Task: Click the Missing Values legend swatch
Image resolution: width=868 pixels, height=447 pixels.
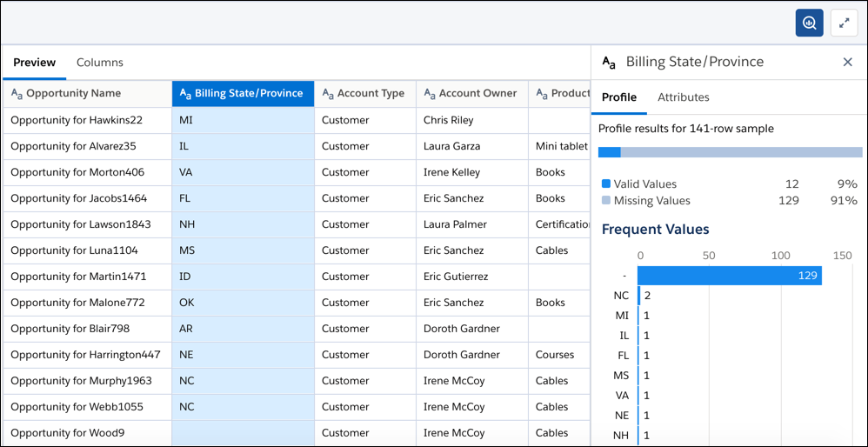Action: pyautogui.click(x=606, y=201)
